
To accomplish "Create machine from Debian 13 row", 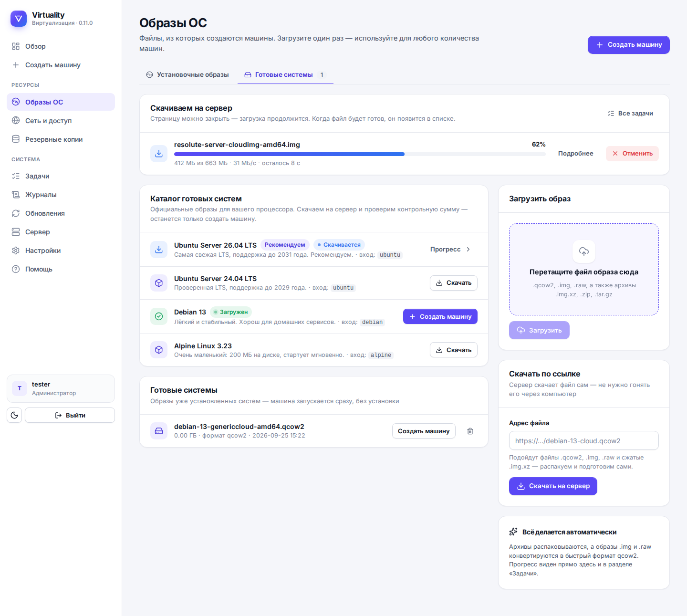I will pyautogui.click(x=440, y=316).
